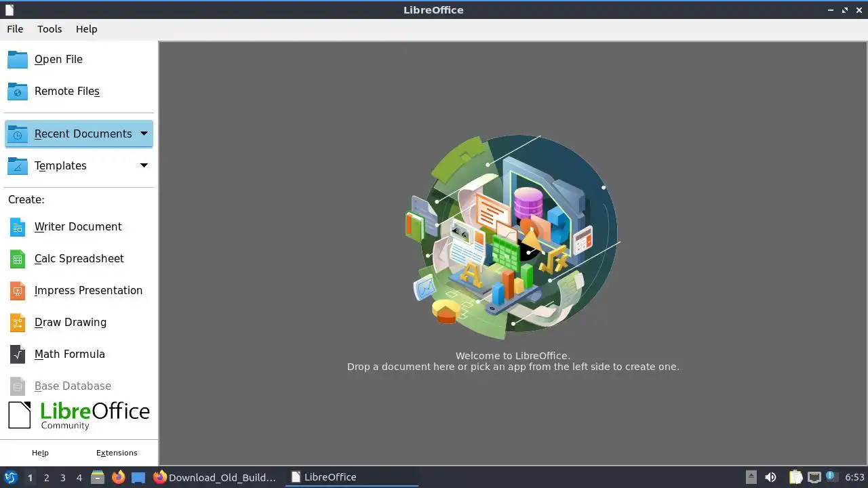This screenshot has height=488, width=868.
Task: Switch to workspace 4
Action: click(x=79, y=478)
